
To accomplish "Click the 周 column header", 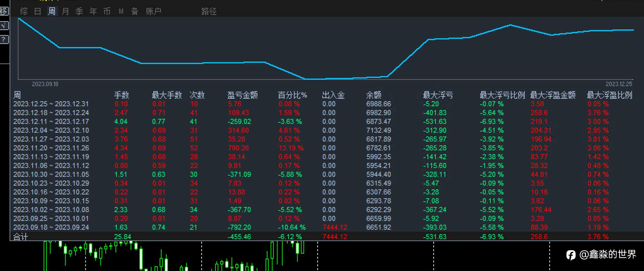I will [x=17, y=95].
